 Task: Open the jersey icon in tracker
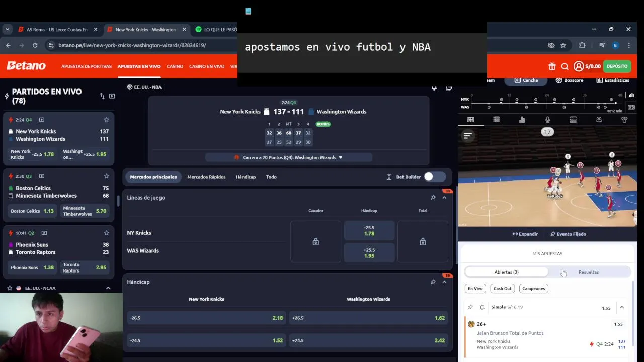[624, 120]
